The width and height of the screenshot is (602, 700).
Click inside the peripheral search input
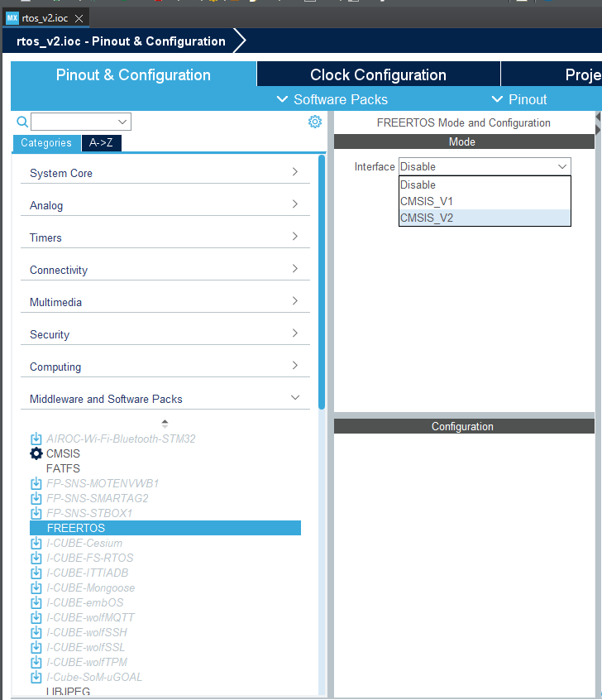[74, 122]
